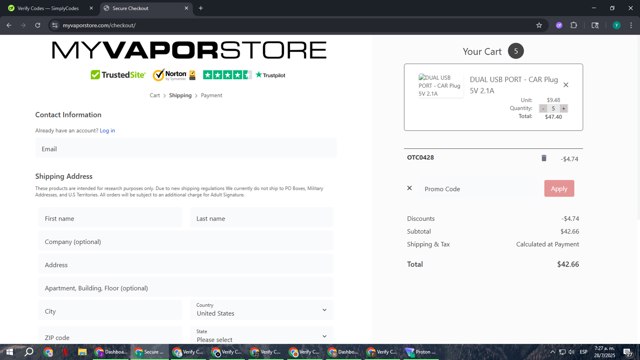Viewport: 640px width, 360px height.
Task: Click the First name field
Action: coord(110,218)
